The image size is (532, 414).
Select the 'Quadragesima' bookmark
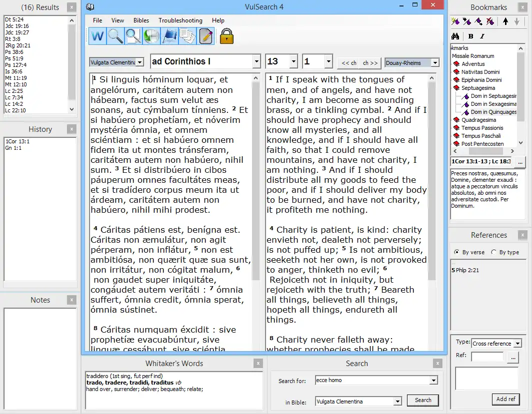point(478,120)
